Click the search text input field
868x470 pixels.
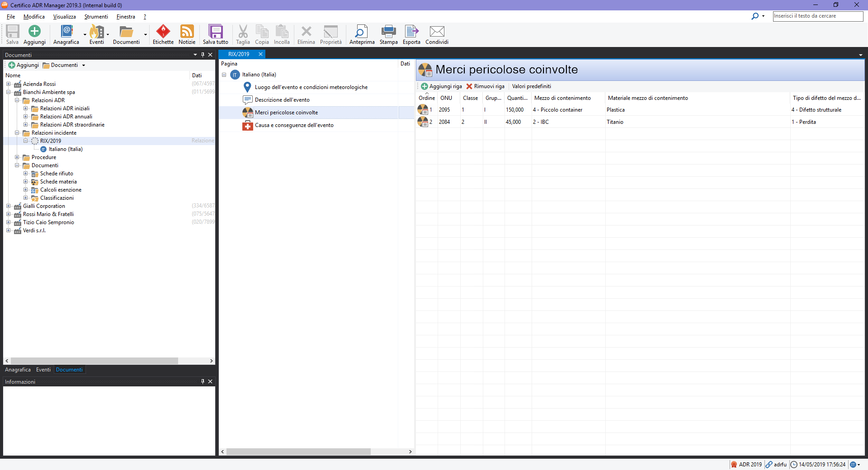[817, 16]
